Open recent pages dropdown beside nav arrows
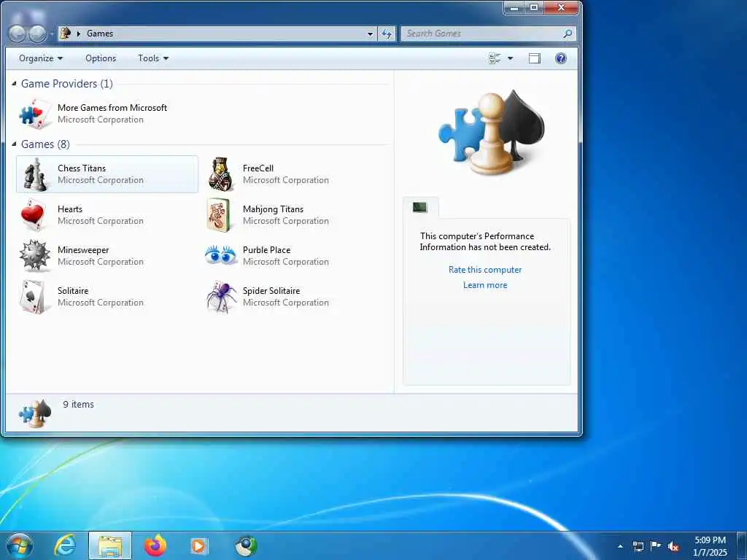747x560 pixels. tap(52, 34)
